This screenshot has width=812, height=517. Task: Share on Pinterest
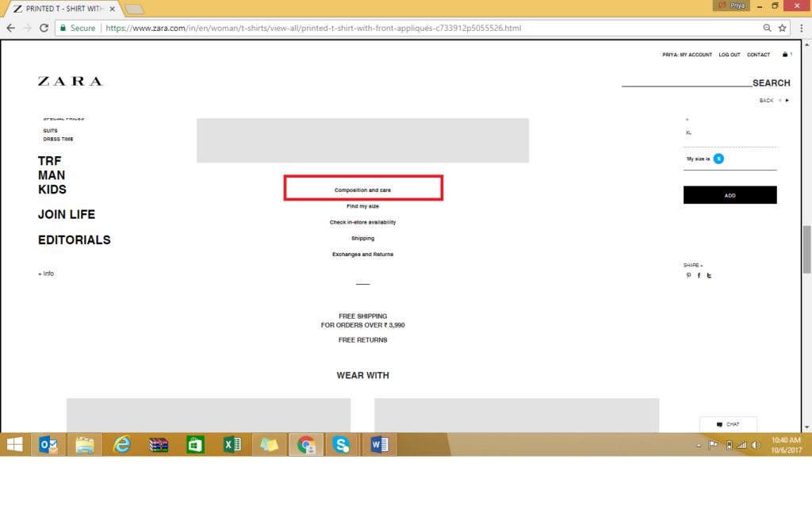(x=688, y=276)
